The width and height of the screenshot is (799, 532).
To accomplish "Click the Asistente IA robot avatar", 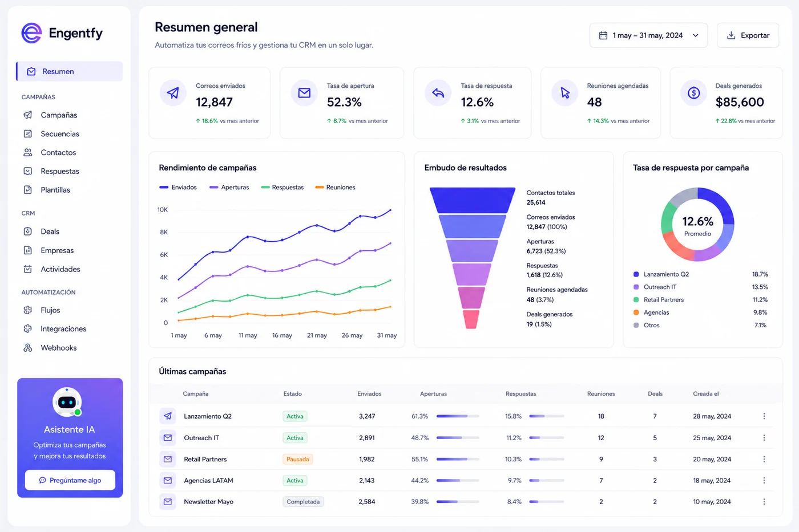I will click(x=67, y=402).
